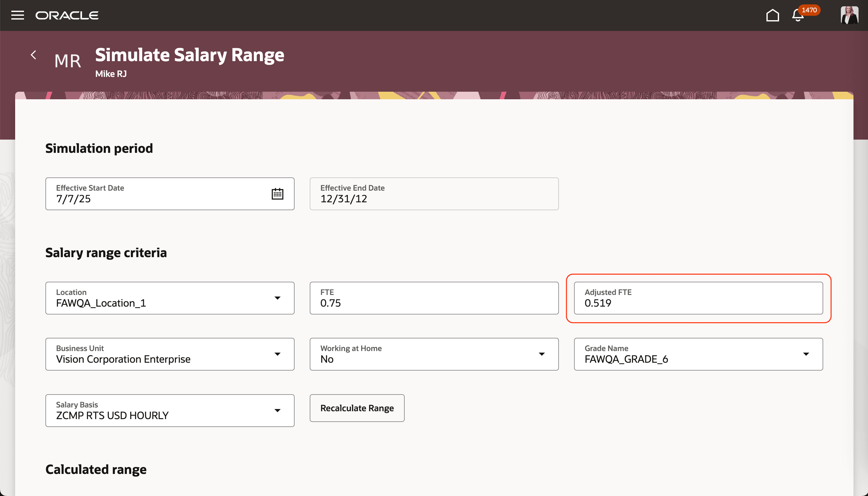
Task: Click the Mike RJ name label
Action: pos(111,74)
